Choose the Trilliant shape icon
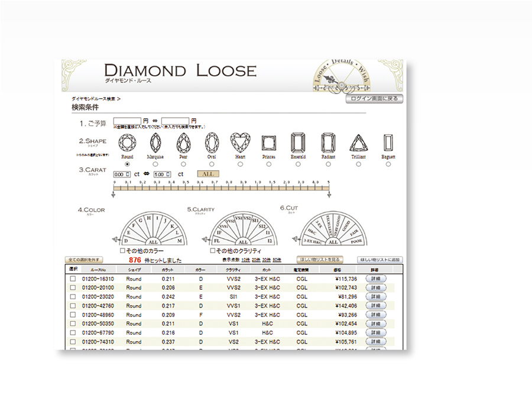The width and height of the screenshot is (532, 414). point(358,143)
